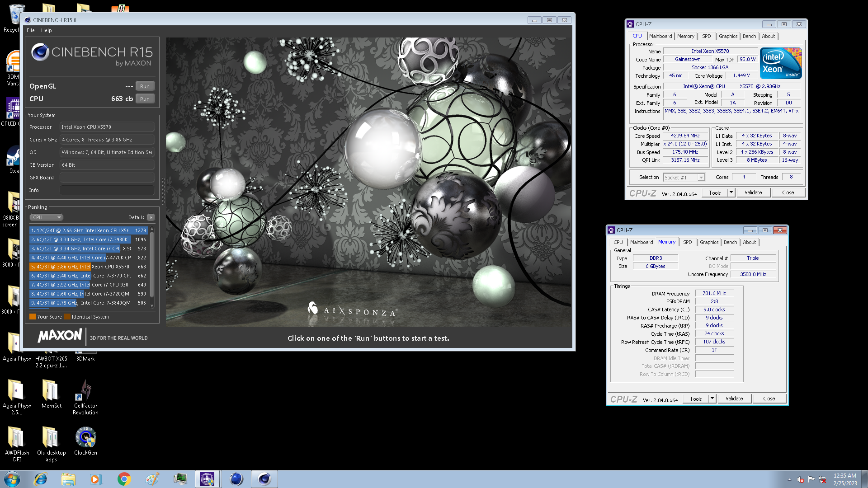The image size is (868, 488).
Task: Open system monitor icon in taskbar
Action: click(x=180, y=479)
